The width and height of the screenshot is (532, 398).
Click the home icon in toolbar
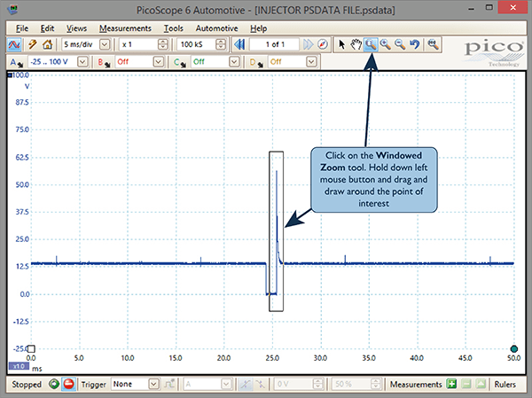coord(48,44)
